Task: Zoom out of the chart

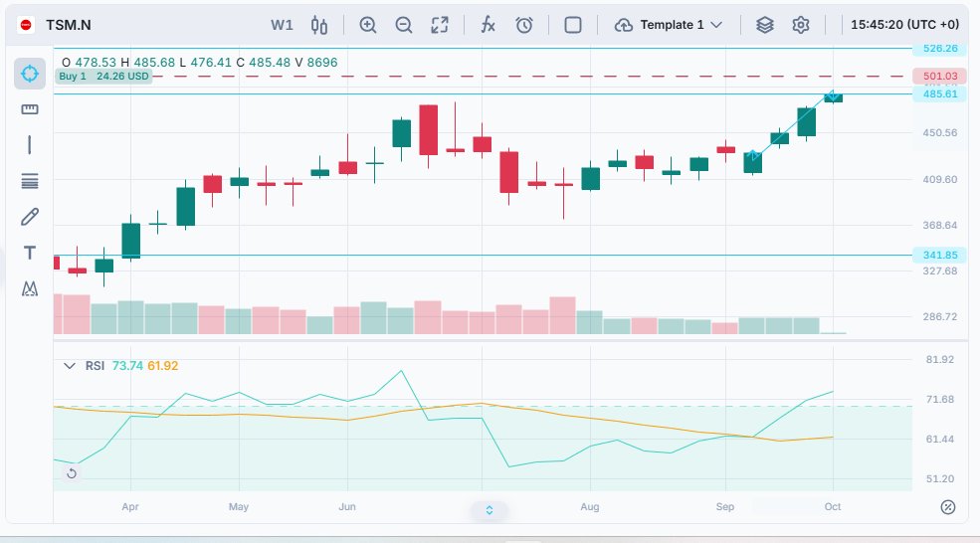Action: click(x=404, y=25)
